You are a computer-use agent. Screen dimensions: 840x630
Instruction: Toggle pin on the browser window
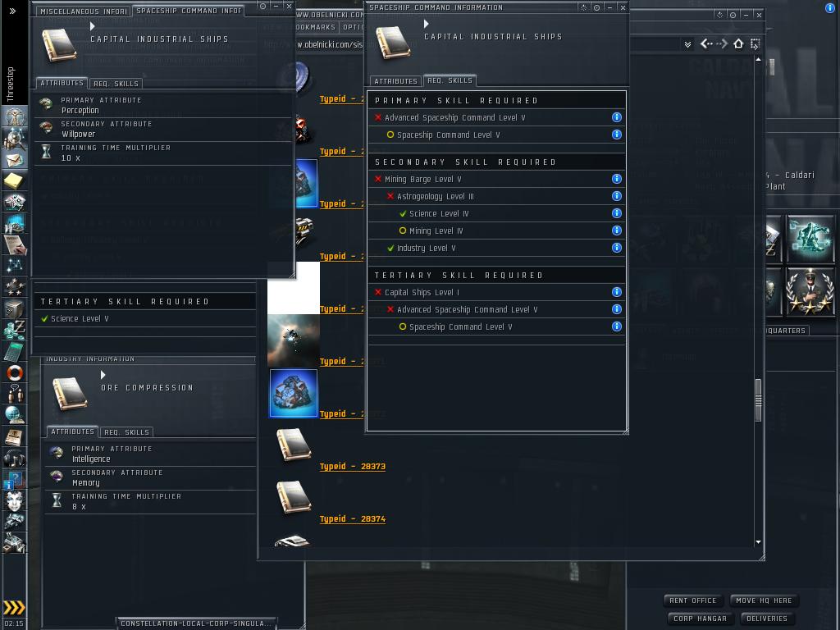[x=733, y=15]
